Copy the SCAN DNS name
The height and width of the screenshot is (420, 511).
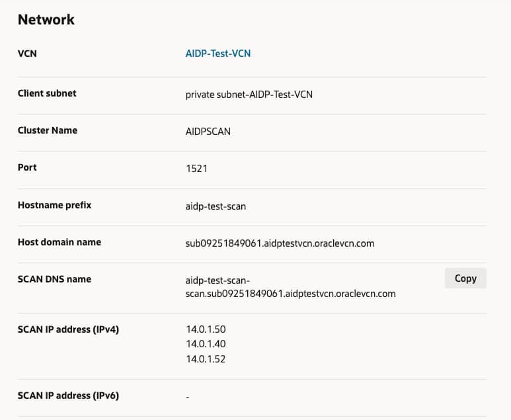click(x=465, y=278)
